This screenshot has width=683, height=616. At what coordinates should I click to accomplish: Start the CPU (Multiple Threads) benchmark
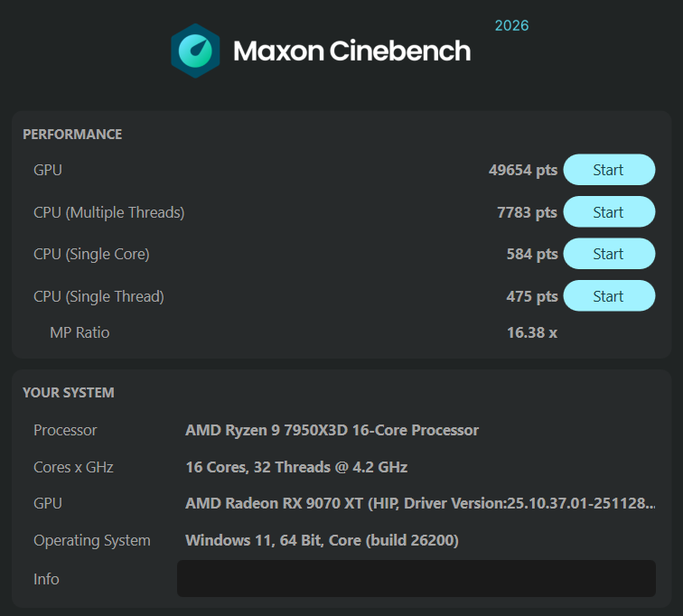tap(609, 212)
